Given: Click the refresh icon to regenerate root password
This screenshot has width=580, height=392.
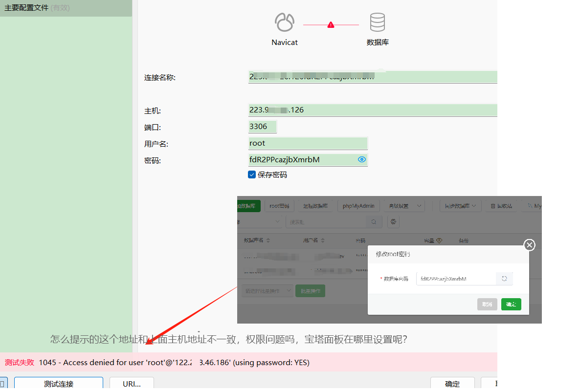Looking at the screenshot, I should pyautogui.click(x=504, y=279).
